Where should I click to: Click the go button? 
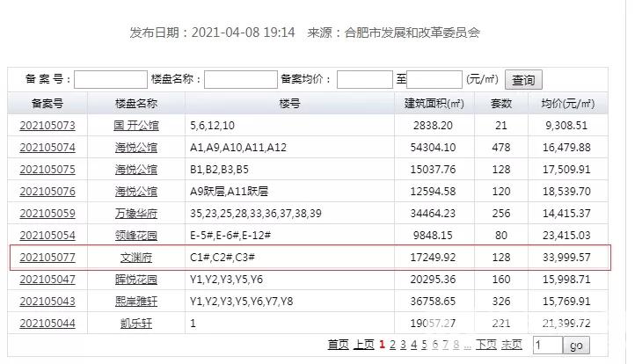(576, 346)
